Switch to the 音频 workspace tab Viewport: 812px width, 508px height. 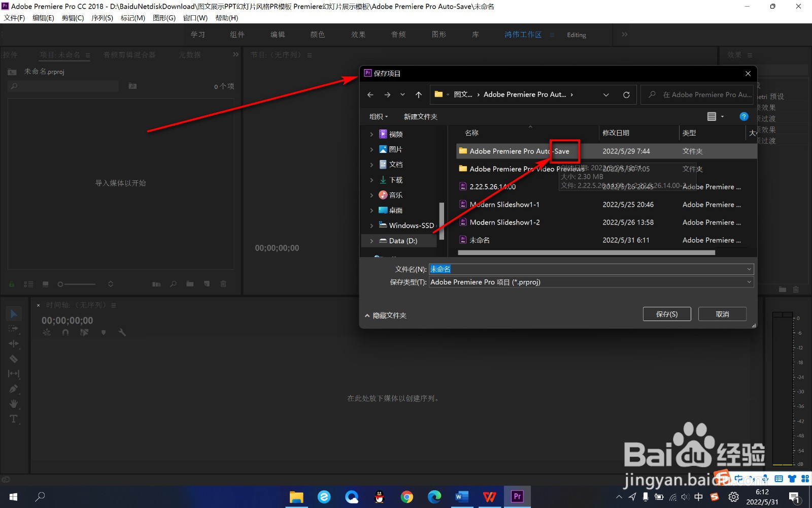(398, 35)
